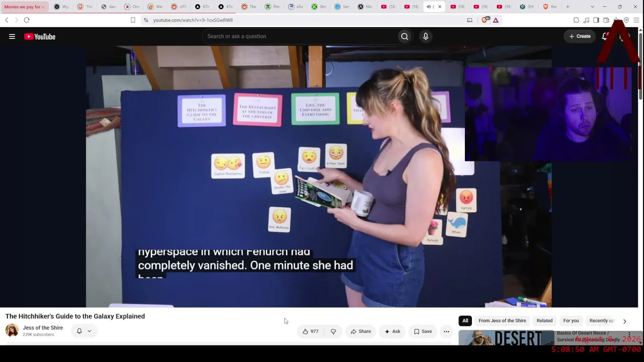Open the Brave Wallet icon
This screenshot has width=644, height=362.
coord(606,20)
